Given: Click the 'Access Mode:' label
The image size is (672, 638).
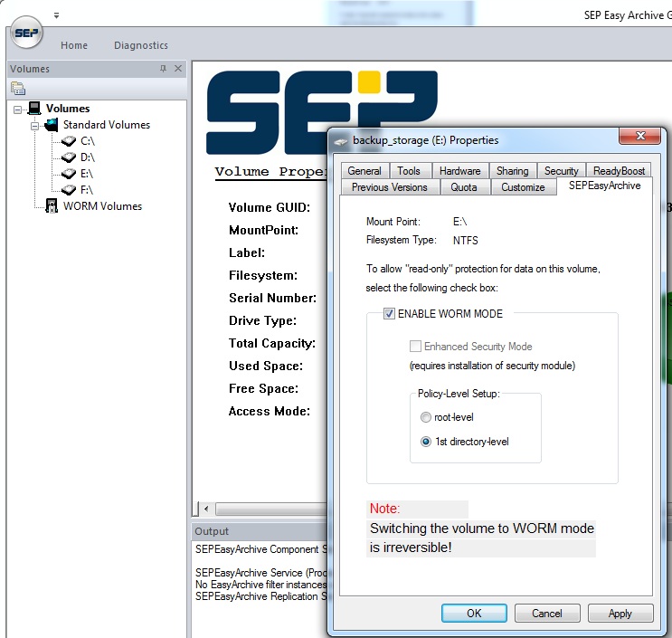Looking at the screenshot, I should click(270, 411).
